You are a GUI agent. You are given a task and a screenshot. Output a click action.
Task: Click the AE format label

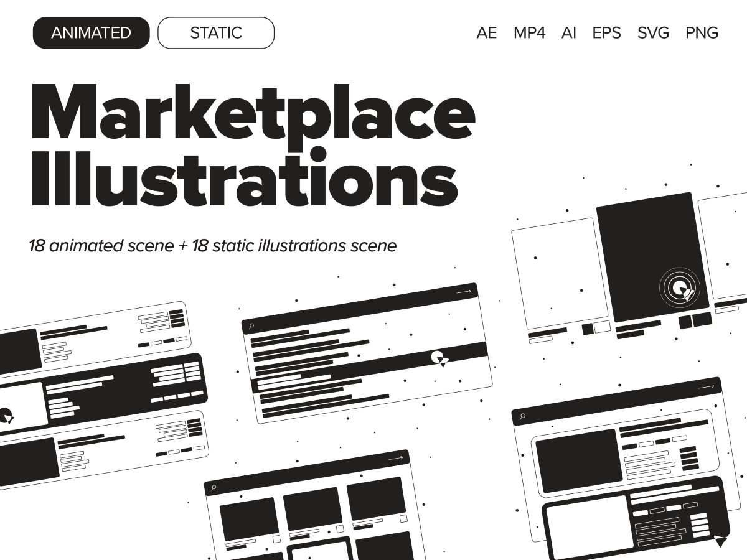[487, 33]
